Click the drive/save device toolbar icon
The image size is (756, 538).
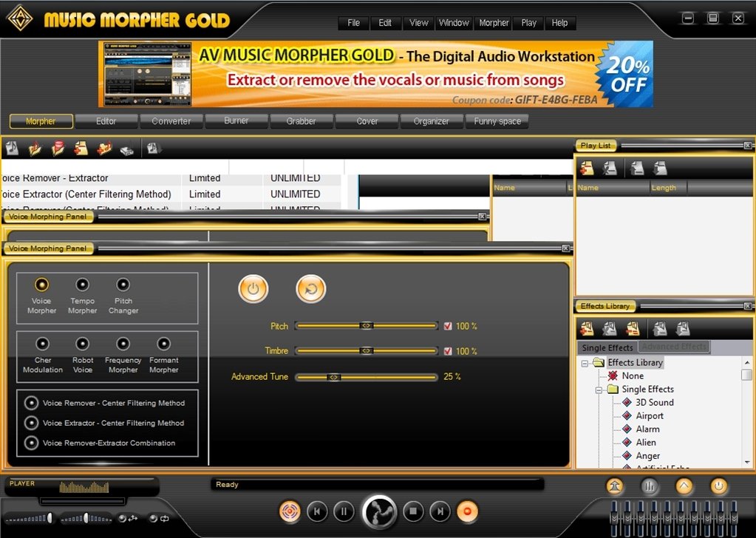126,149
